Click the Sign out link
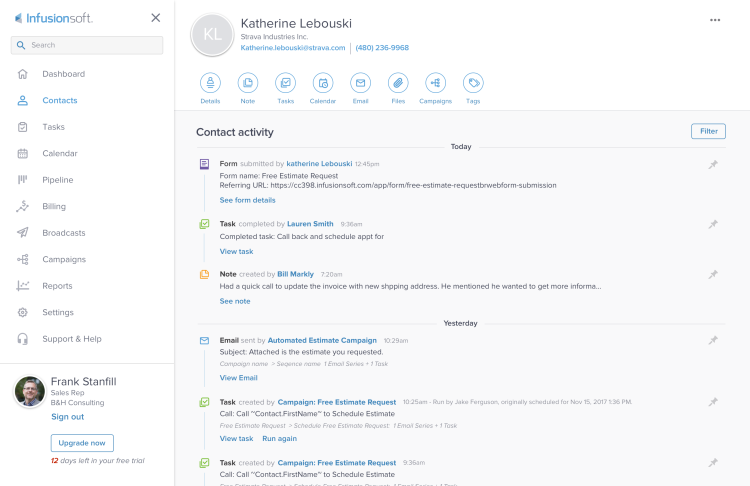This screenshot has width=750, height=486. point(67,417)
